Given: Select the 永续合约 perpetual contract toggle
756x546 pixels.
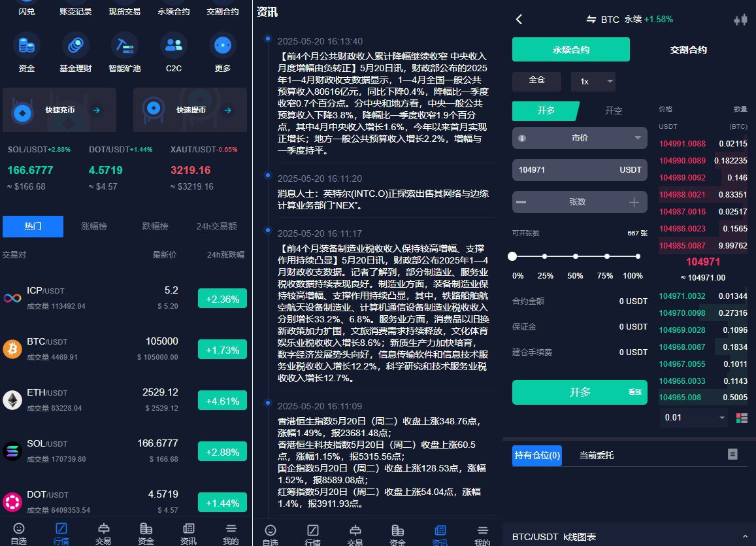Looking at the screenshot, I should (570, 50).
